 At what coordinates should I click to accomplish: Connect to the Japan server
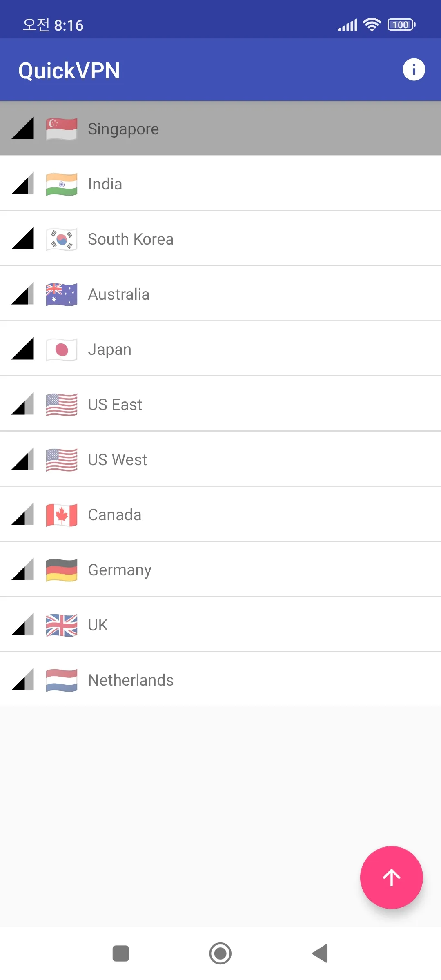[x=220, y=350]
